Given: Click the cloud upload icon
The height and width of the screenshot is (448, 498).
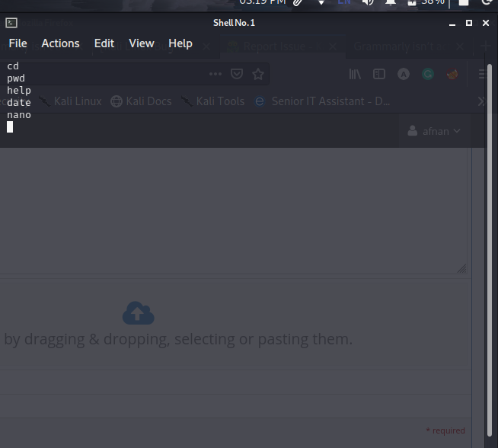Looking at the screenshot, I should [138, 313].
